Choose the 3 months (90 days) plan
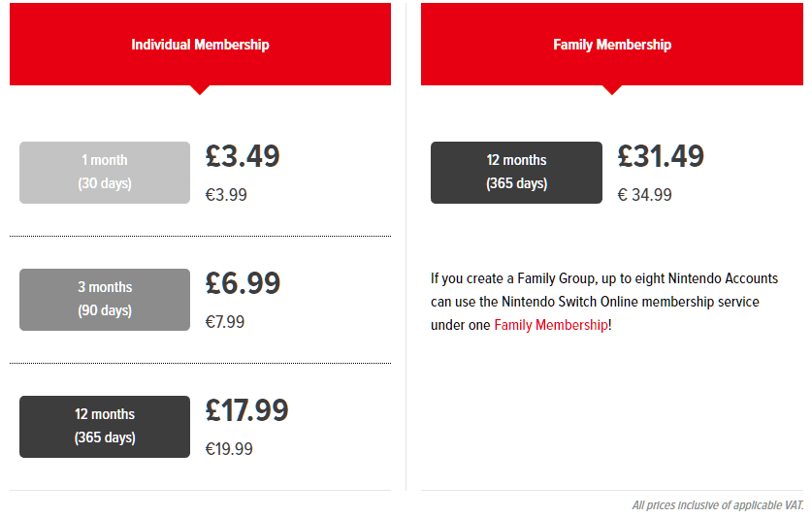The height and width of the screenshot is (518, 812). pos(105,300)
